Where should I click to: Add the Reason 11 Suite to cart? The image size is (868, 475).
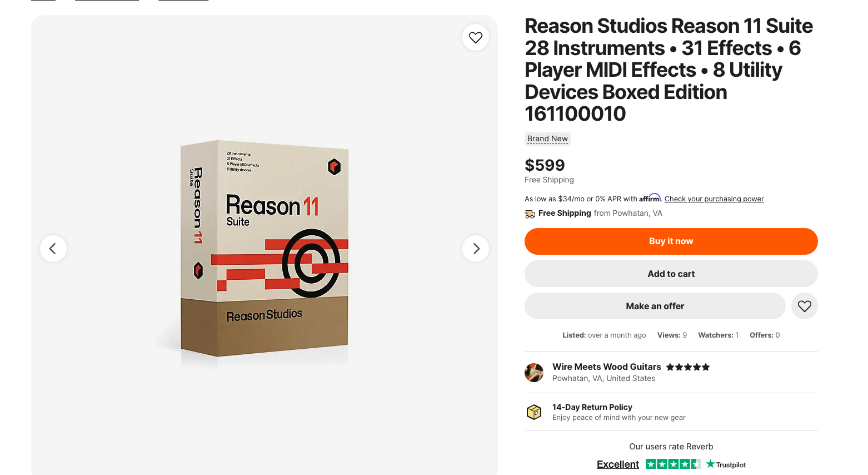671,274
